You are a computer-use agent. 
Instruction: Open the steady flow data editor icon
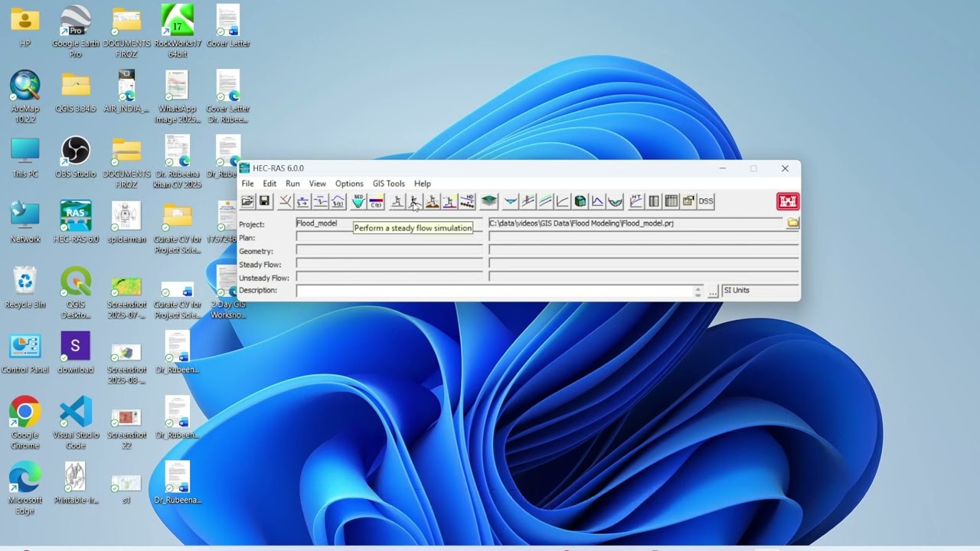tap(302, 201)
